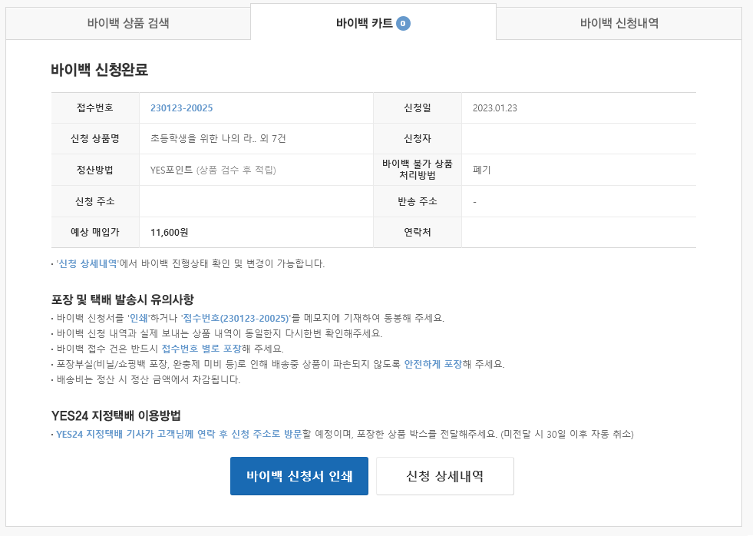Click the 신청 상품명 label cell
The image size is (756, 536).
tap(95, 138)
